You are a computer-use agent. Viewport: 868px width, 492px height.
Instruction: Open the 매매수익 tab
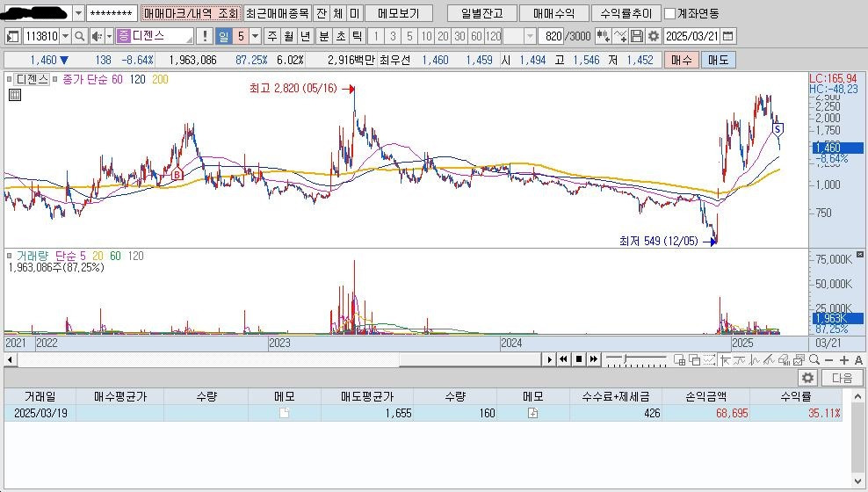(547, 13)
